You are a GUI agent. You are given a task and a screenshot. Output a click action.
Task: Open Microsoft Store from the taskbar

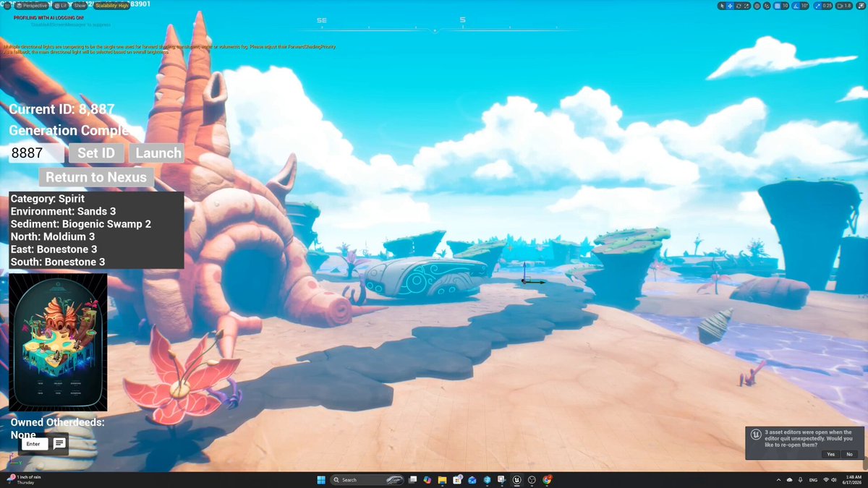click(x=457, y=479)
